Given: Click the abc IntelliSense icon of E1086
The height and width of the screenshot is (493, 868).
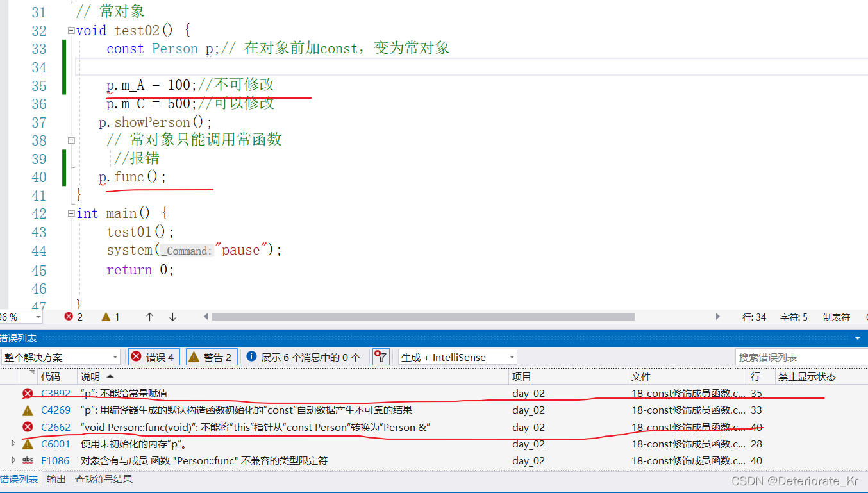Looking at the screenshot, I should pos(28,460).
